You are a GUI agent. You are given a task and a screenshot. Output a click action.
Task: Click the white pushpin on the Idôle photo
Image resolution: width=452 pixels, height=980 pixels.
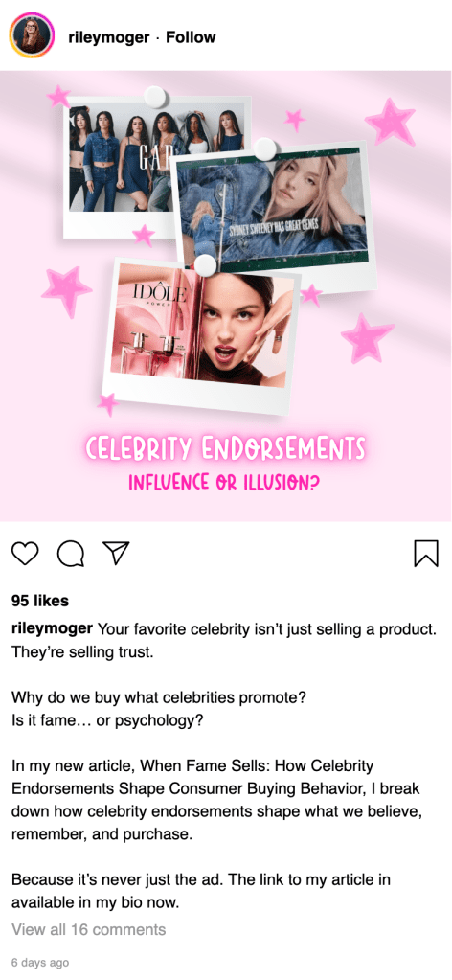pyautogui.click(x=204, y=264)
